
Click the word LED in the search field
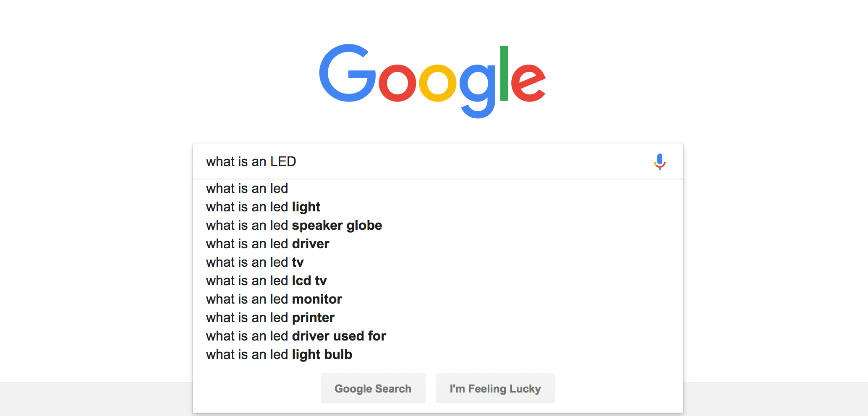click(x=283, y=161)
